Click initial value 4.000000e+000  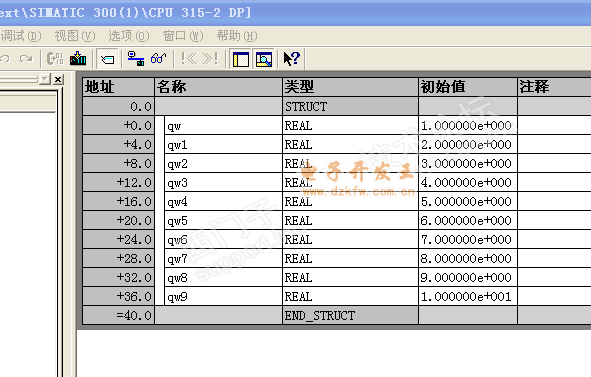[x=468, y=182]
